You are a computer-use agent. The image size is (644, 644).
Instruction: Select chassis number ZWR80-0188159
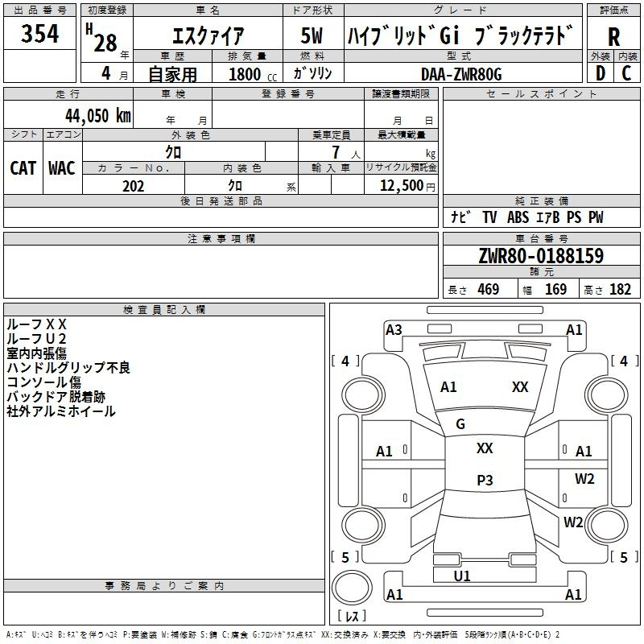pyautogui.click(x=541, y=255)
